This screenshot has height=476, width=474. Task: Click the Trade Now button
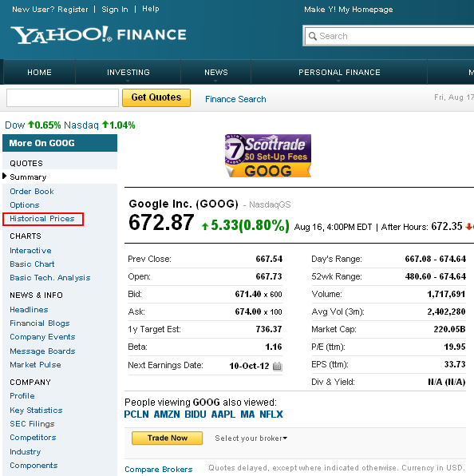[x=167, y=438]
